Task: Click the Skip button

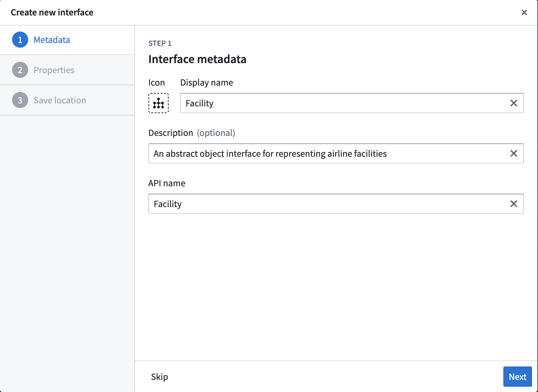Action: click(x=160, y=377)
